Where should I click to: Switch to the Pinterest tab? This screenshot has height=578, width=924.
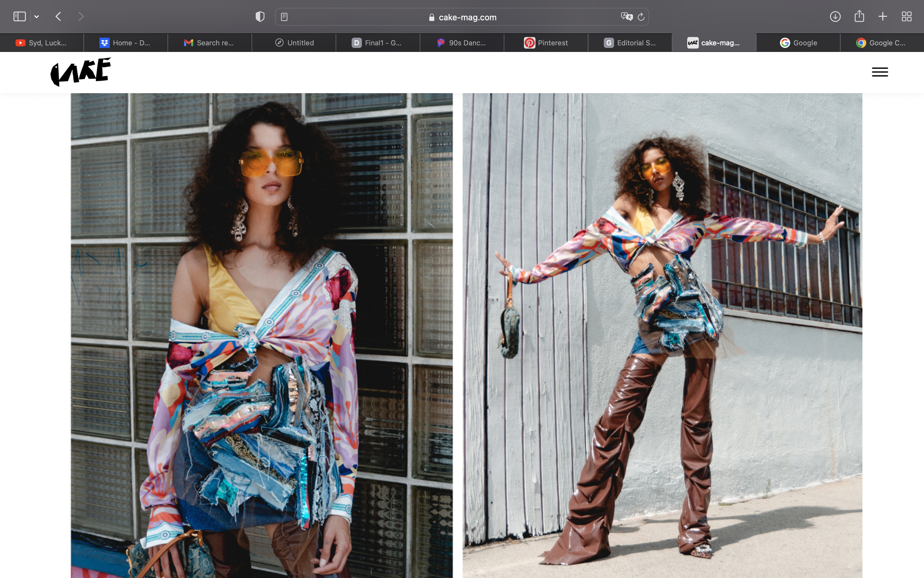[546, 43]
